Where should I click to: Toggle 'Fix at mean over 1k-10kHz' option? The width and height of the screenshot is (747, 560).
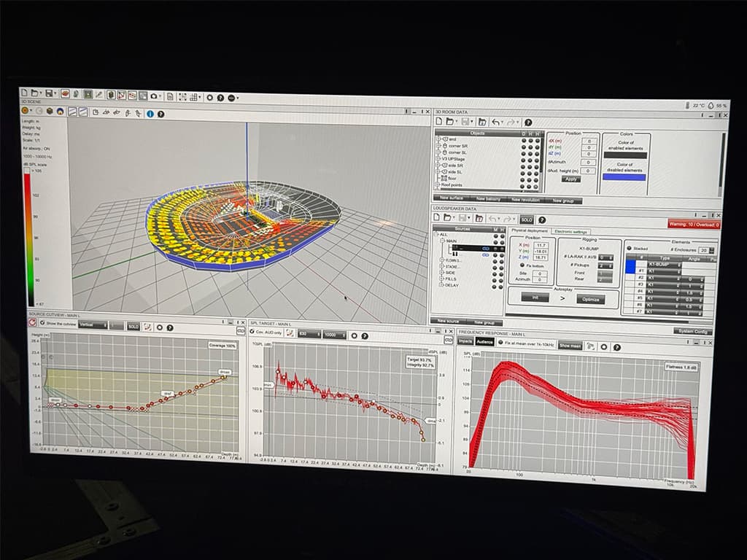point(500,343)
